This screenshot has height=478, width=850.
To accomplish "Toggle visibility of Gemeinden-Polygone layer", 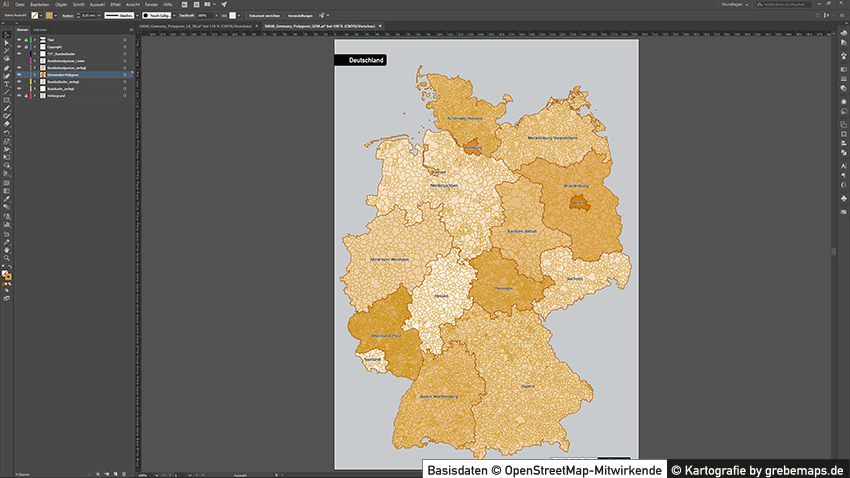I will point(19,75).
